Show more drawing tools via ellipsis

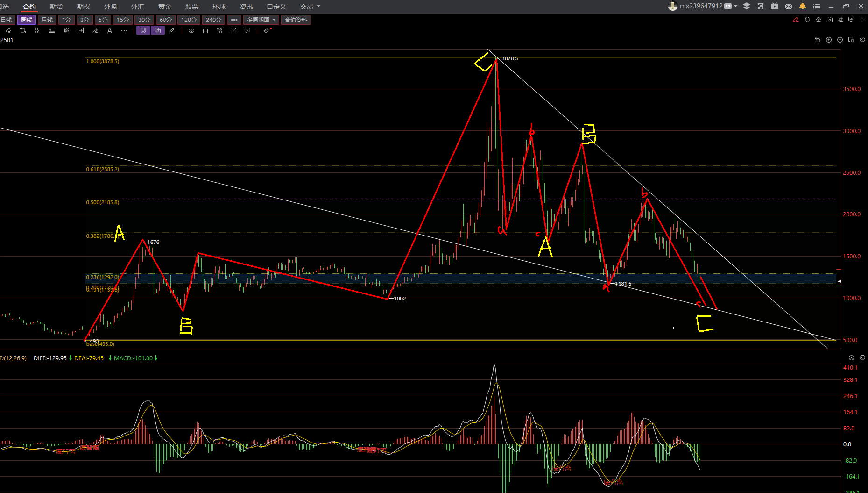point(124,30)
